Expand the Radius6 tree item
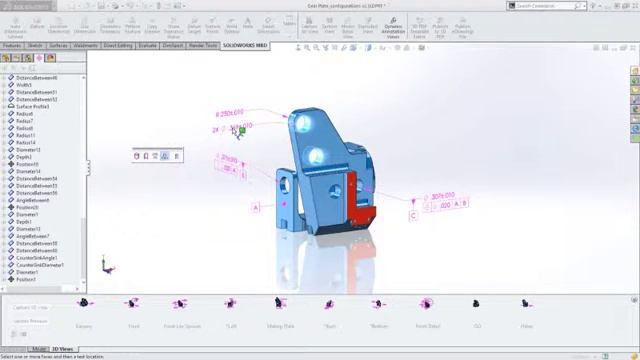Viewport: 640px width, 360px height. 4,114
